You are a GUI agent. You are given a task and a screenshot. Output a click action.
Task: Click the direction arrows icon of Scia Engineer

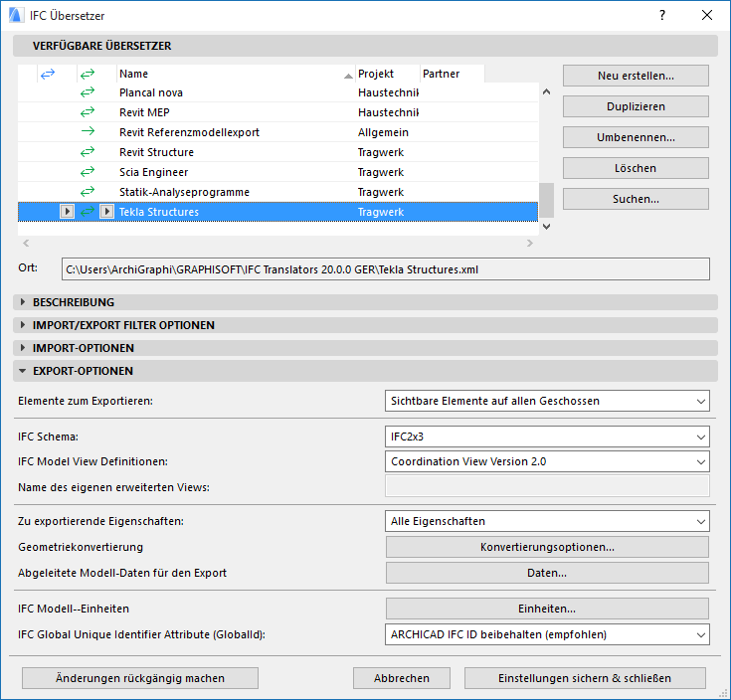point(88,172)
